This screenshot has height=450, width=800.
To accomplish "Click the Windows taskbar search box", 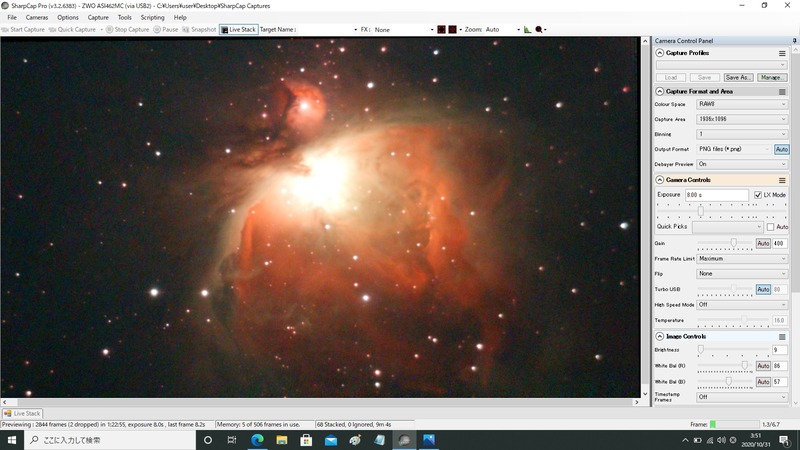I will pyautogui.click(x=110, y=440).
